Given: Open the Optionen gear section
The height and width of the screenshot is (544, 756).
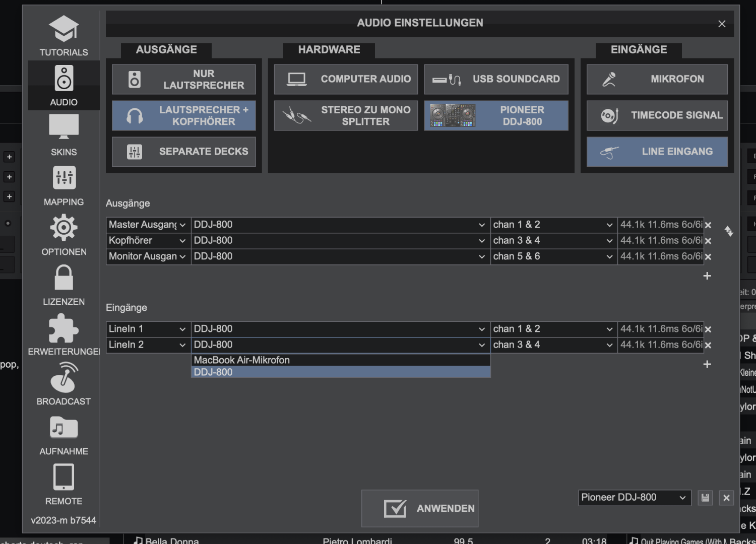Looking at the screenshot, I should click(x=64, y=235).
